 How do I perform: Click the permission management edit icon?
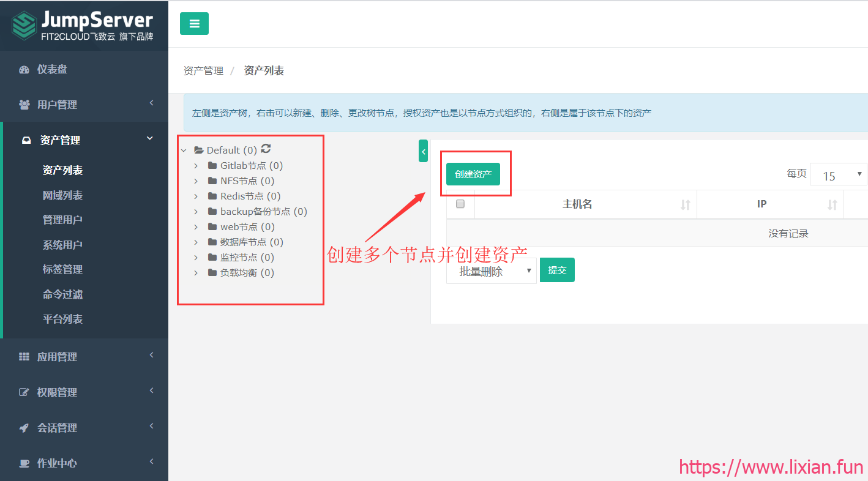coord(24,392)
